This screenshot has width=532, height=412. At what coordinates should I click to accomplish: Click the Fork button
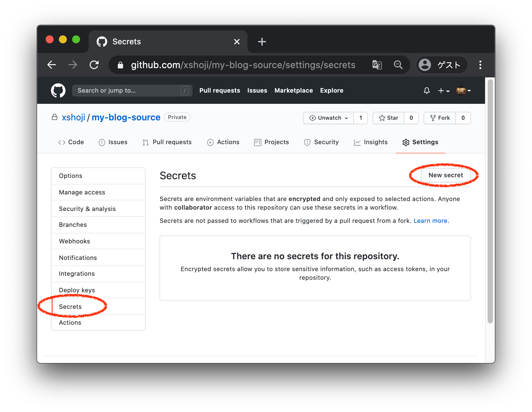(440, 118)
